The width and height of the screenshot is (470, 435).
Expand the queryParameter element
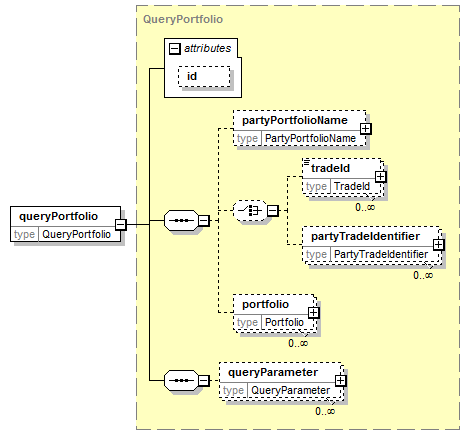click(341, 381)
